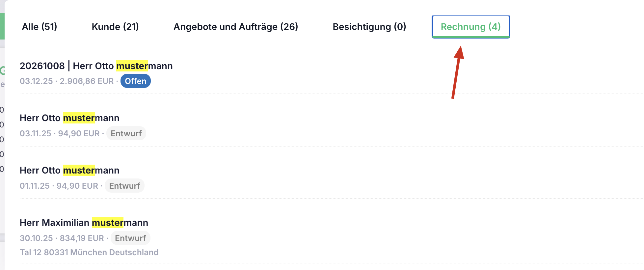Select the Rechnung (4) tab
This screenshot has height=270, width=644.
(471, 27)
